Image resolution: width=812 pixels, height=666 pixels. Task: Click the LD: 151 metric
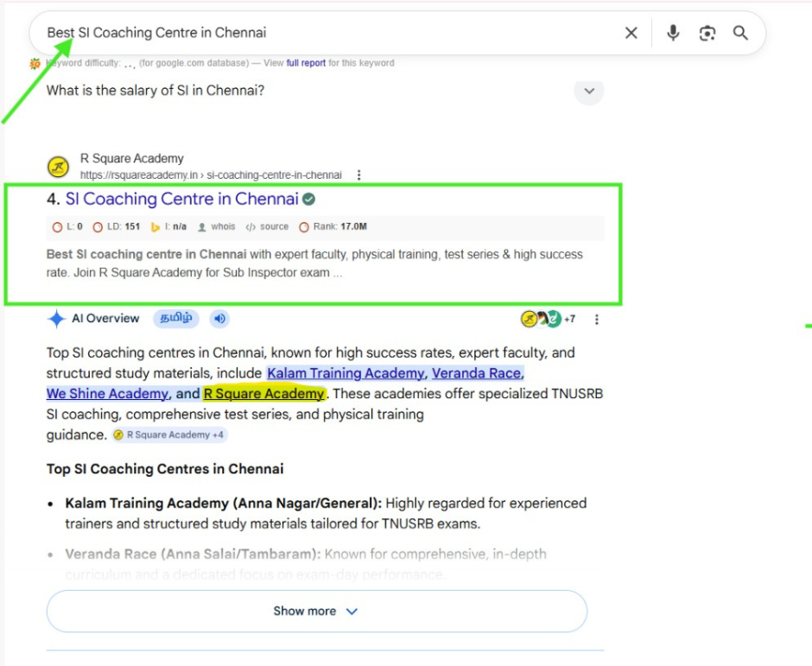coord(116,227)
